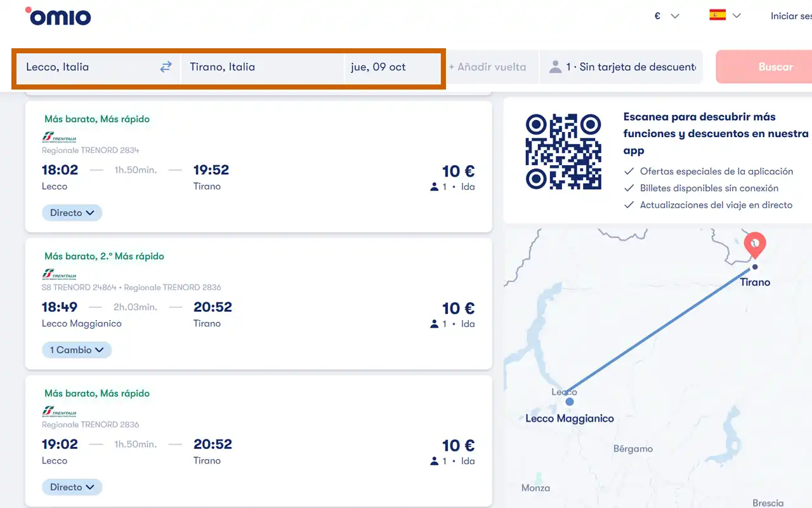Screen dimensions: 812x508
Task: Click the Spanish flag icon
Action: click(x=717, y=15)
